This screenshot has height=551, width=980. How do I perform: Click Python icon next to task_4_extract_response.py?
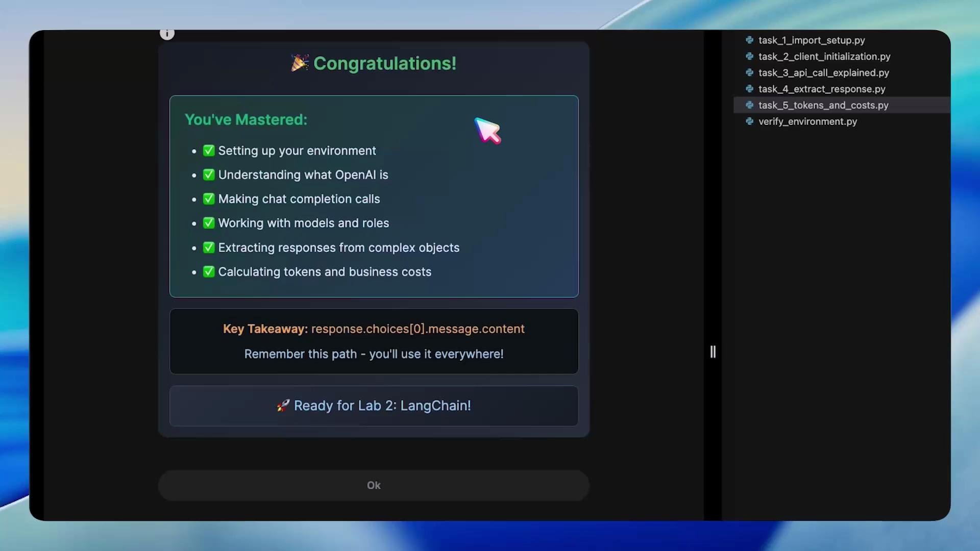[x=749, y=89]
